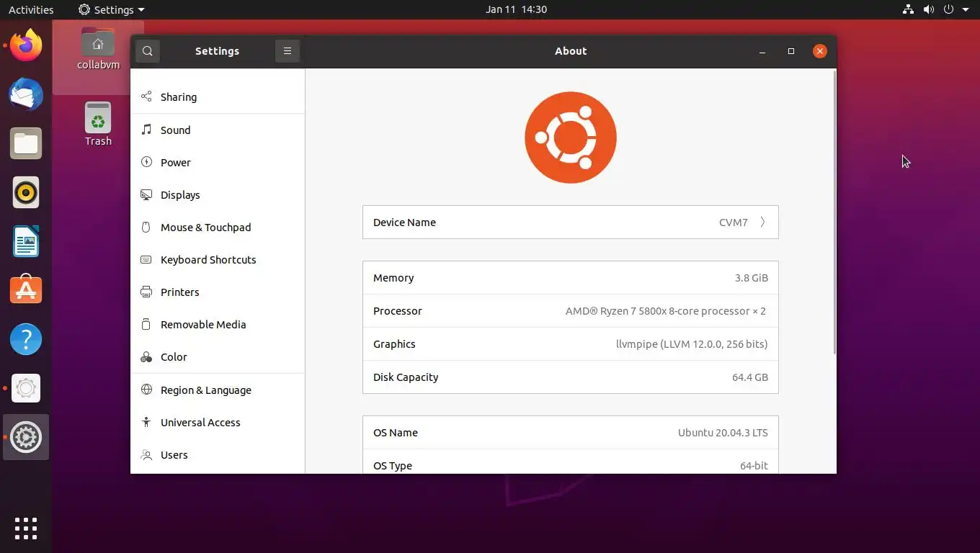Click the AMD Ryzen 7 processor value
This screenshot has height=553, width=980.
666,311
